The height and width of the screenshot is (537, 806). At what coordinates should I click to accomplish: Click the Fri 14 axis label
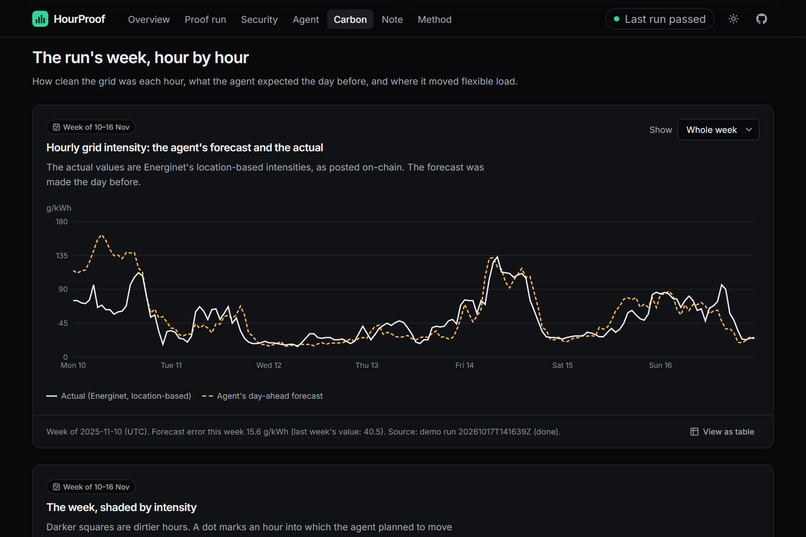coord(464,365)
